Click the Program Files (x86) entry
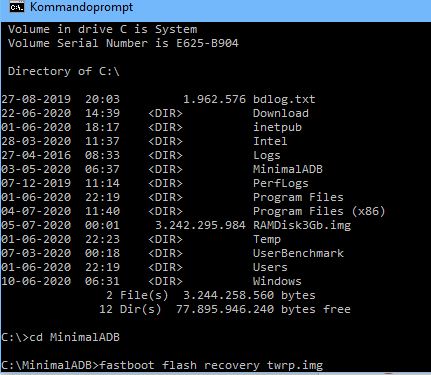Screen dimensions: 431x375 click(319, 211)
